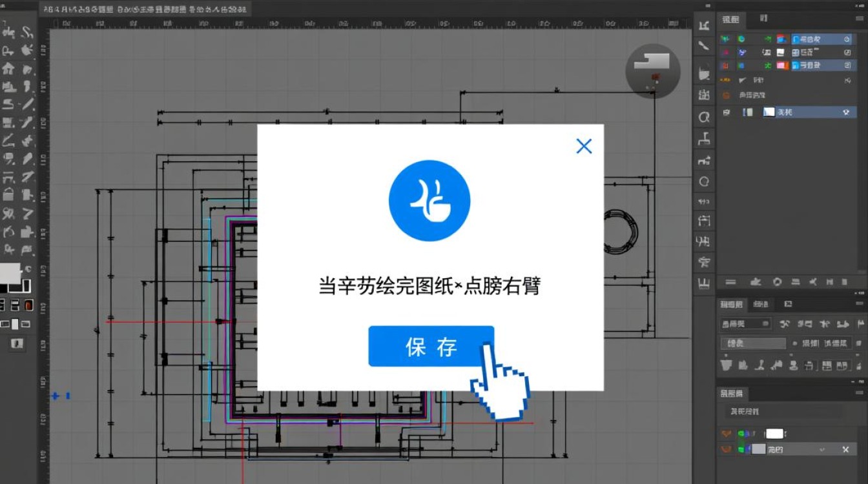This screenshot has width=868, height=484.
Task: Select the house-shaped tool in left toolbar
Action: click(8, 68)
